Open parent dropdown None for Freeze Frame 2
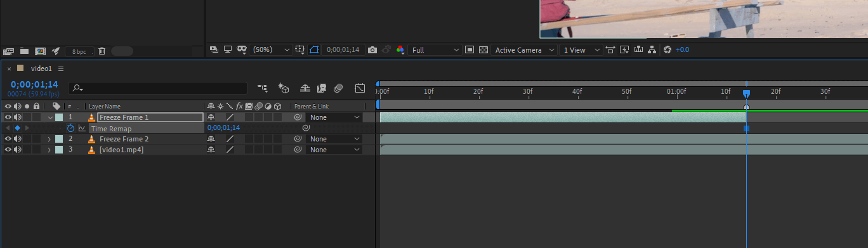The height and width of the screenshot is (248, 868). 334,139
